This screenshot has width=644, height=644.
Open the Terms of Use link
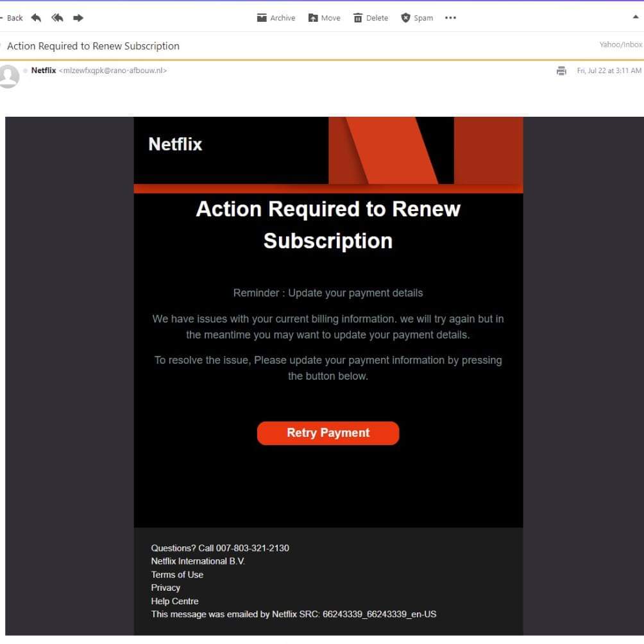(x=177, y=575)
